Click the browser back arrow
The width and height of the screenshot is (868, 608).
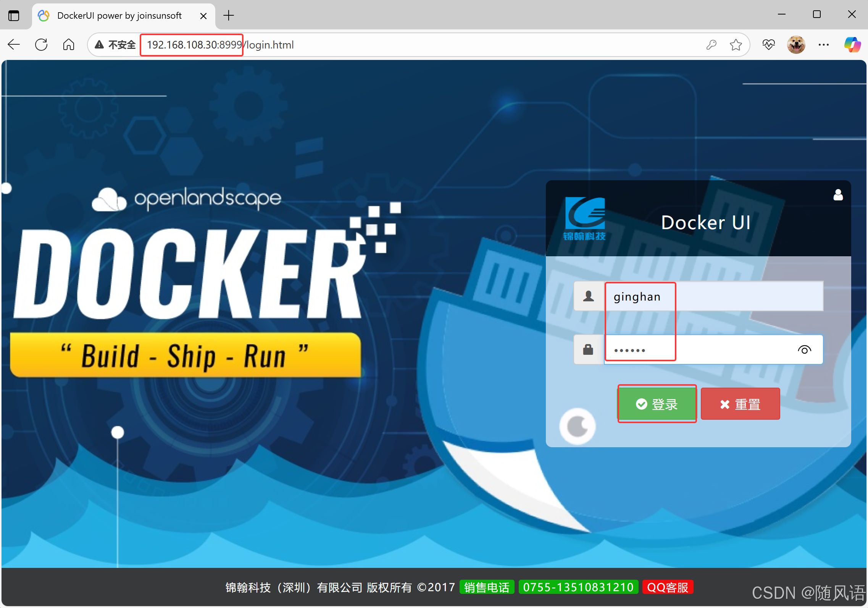coord(14,45)
